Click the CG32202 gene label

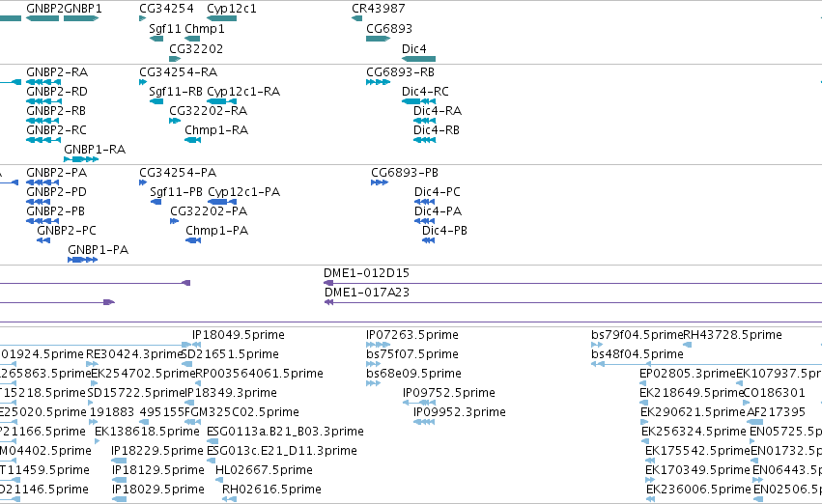[x=196, y=48]
